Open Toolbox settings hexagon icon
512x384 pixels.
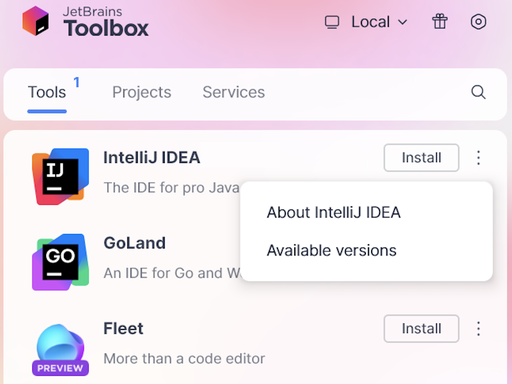coord(478,22)
